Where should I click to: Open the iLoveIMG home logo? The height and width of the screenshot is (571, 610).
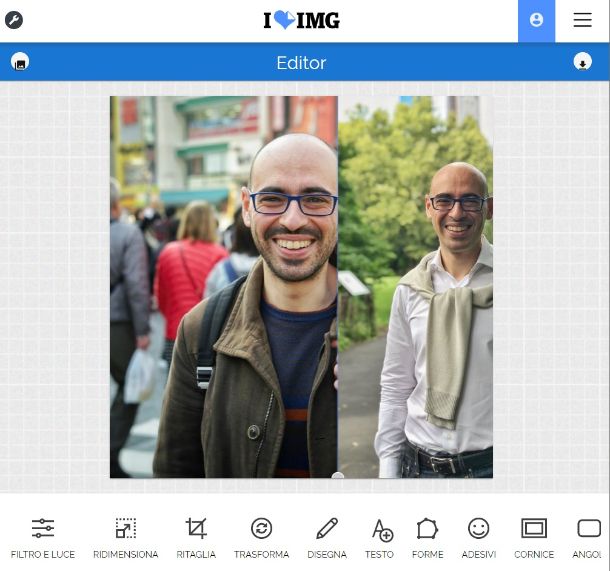[301, 20]
